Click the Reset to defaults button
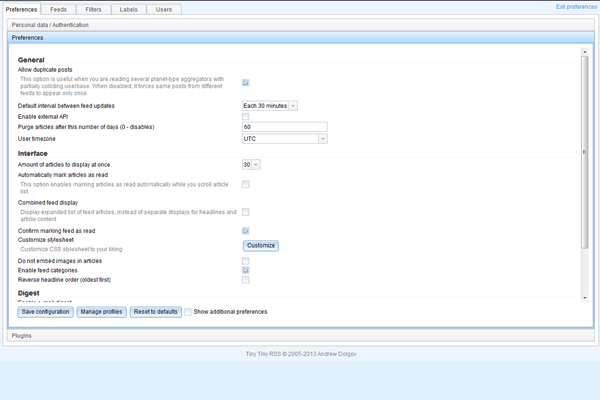The image size is (600, 400). pos(155,312)
